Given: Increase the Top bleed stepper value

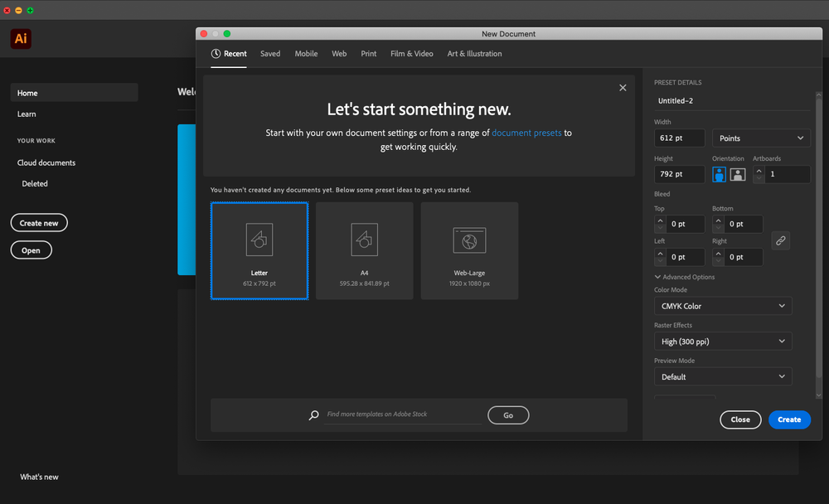Looking at the screenshot, I should 660,220.
